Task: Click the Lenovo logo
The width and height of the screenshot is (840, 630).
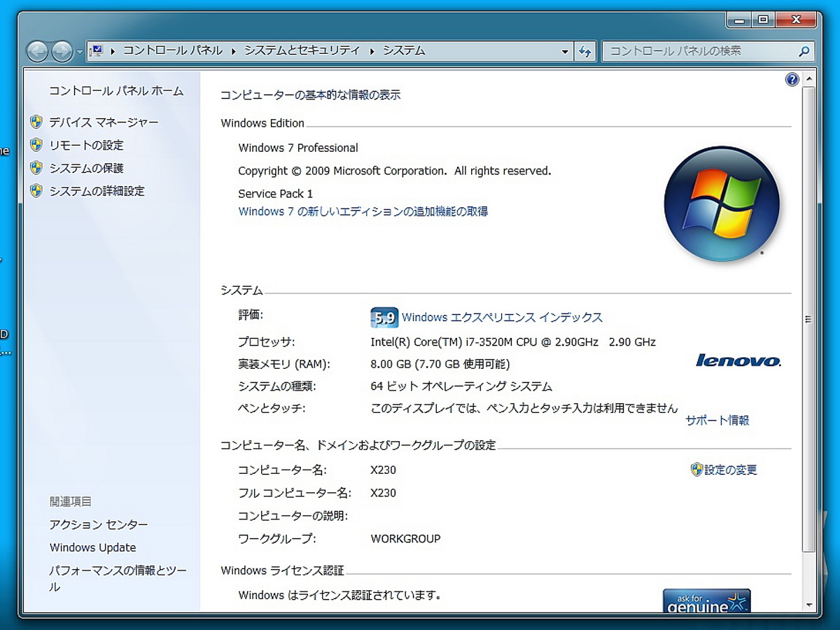Action: click(738, 360)
